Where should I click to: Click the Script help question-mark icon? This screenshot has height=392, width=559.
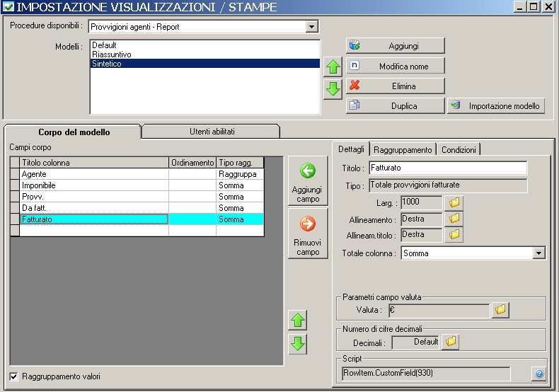[x=538, y=374]
